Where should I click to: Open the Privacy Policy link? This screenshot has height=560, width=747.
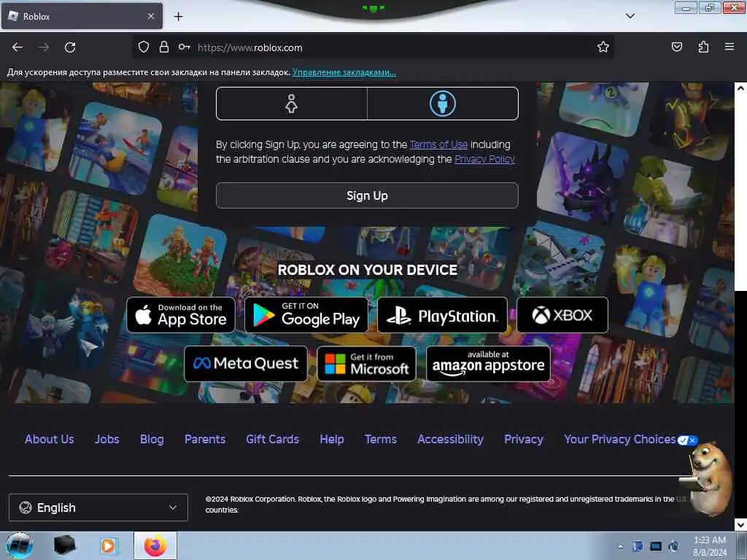[x=484, y=159]
